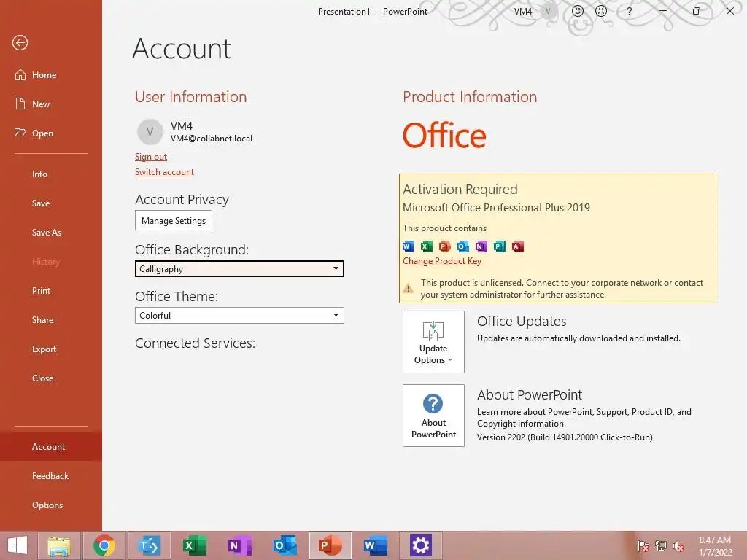This screenshot has width=747, height=560.
Task: Click the yellow warning triangle icon
Action: pyautogui.click(x=409, y=288)
